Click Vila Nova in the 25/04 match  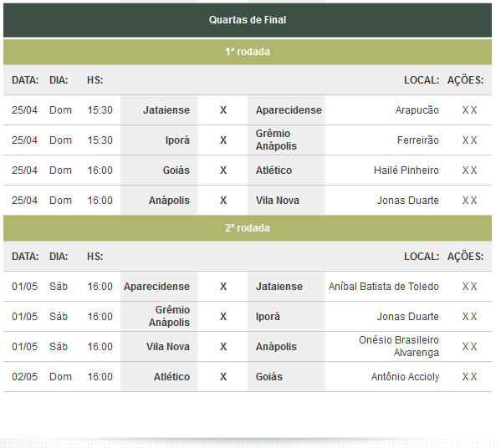[x=278, y=201]
